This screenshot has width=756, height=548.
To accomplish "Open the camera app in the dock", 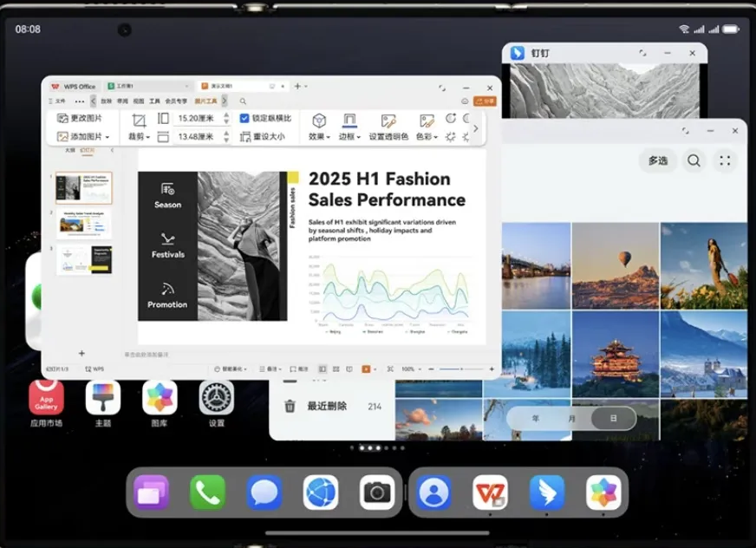I will pos(377,493).
